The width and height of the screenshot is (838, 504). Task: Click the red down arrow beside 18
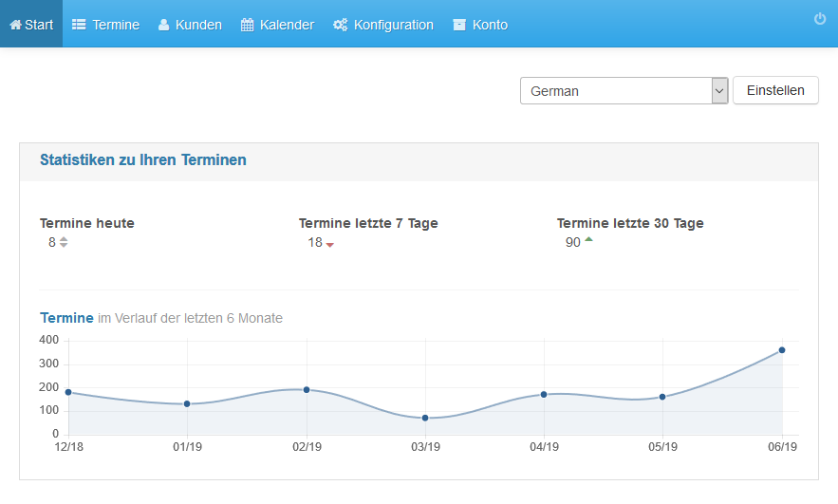click(329, 245)
